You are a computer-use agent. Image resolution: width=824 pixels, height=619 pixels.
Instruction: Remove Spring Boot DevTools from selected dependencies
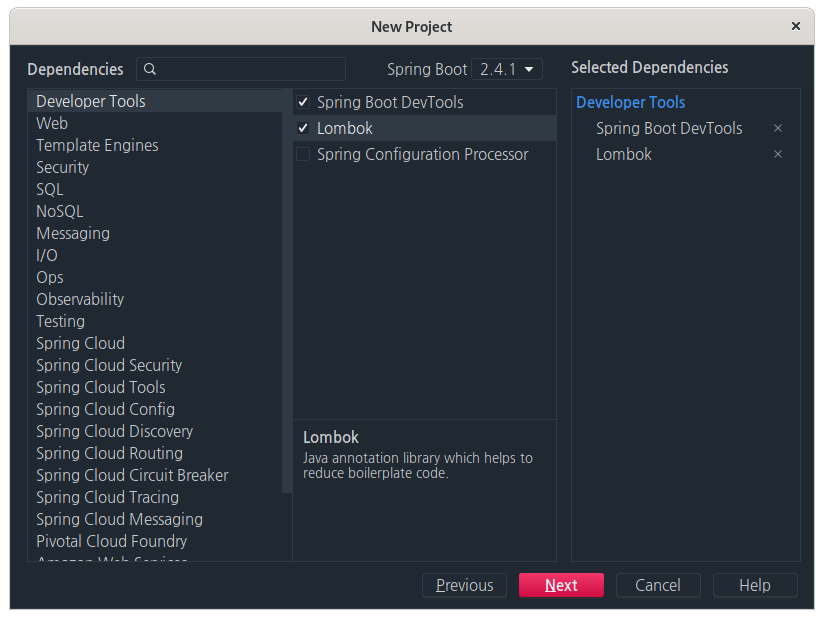tap(778, 128)
